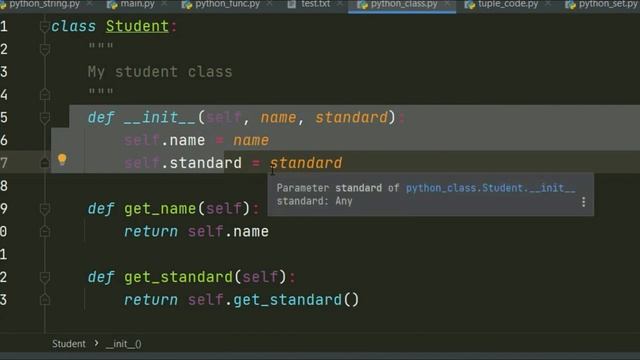Click the standard parameter in the __init__ signature
Image resolution: width=640 pixels, height=360 pixels.
point(351,118)
